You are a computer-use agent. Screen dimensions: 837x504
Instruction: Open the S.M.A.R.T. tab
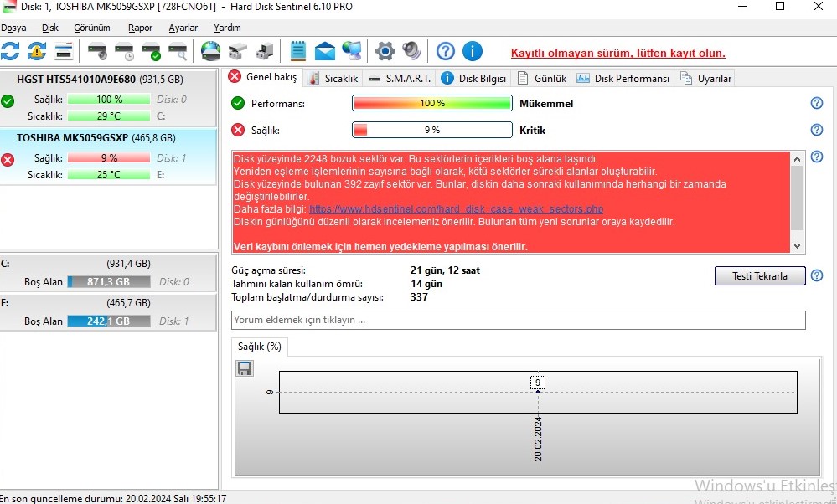tap(400, 79)
